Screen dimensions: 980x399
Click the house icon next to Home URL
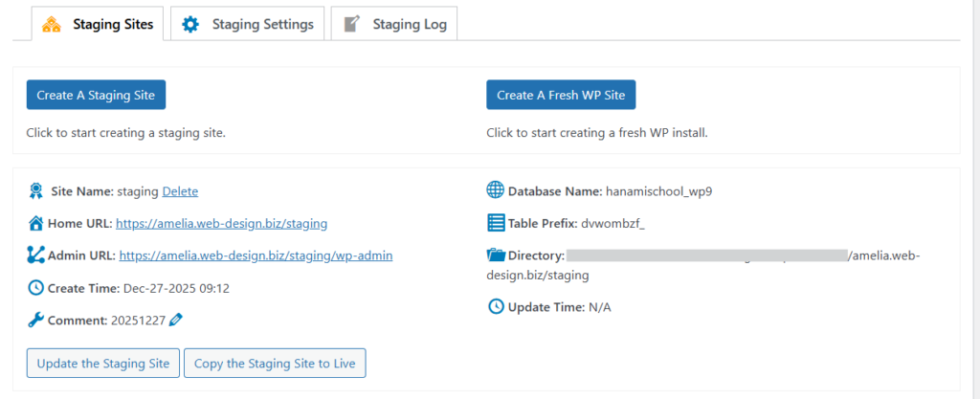coord(36,224)
